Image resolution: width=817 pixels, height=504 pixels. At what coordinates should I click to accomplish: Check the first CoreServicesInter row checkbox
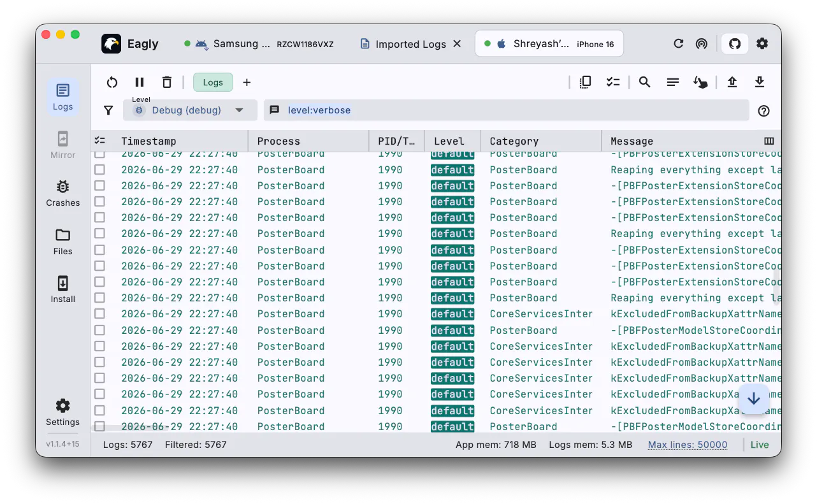pos(99,314)
